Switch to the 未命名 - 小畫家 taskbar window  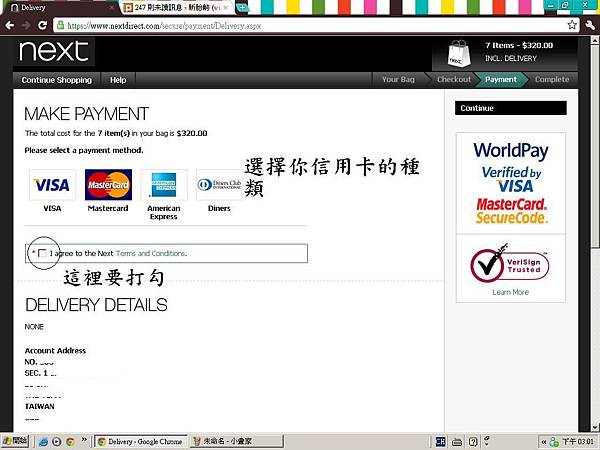236,442
